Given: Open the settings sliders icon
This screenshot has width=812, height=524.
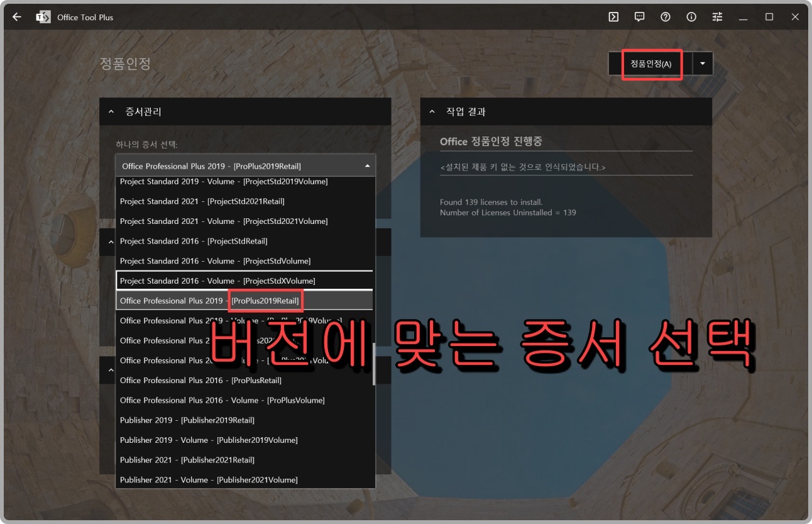Looking at the screenshot, I should pyautogui.click(x=717, y=16).
